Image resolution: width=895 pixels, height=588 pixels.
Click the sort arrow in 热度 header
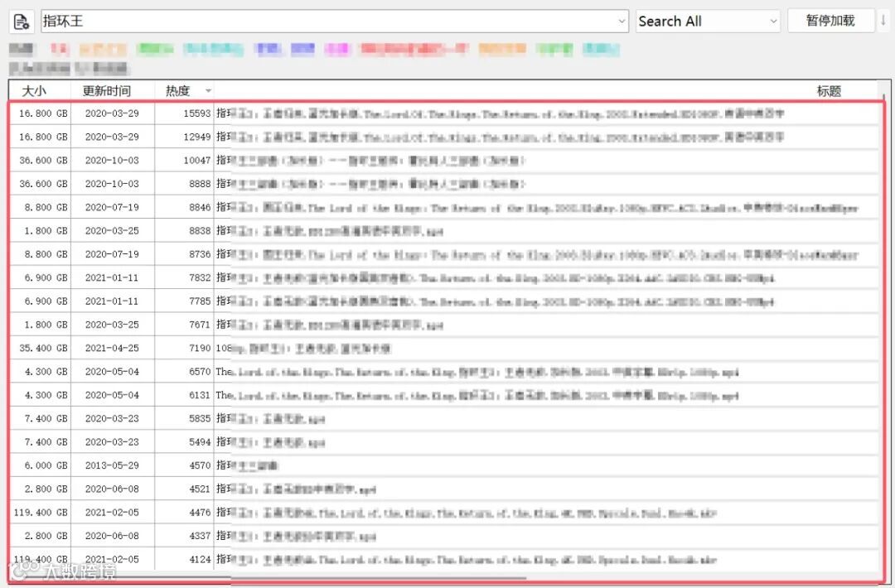[x=208, y=90]
